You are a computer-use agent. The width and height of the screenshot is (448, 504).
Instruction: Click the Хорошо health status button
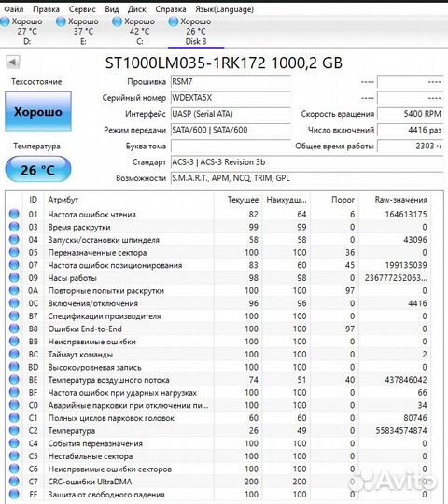(38, 112)
